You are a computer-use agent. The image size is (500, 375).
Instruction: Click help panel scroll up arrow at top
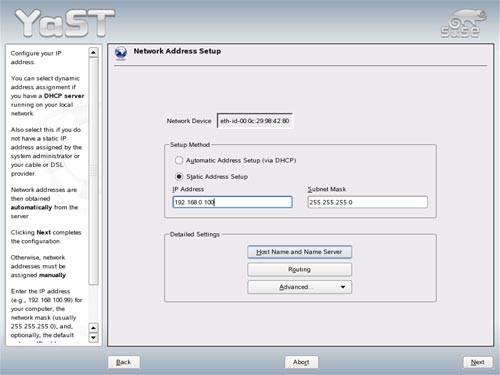(x=94, y=52)
